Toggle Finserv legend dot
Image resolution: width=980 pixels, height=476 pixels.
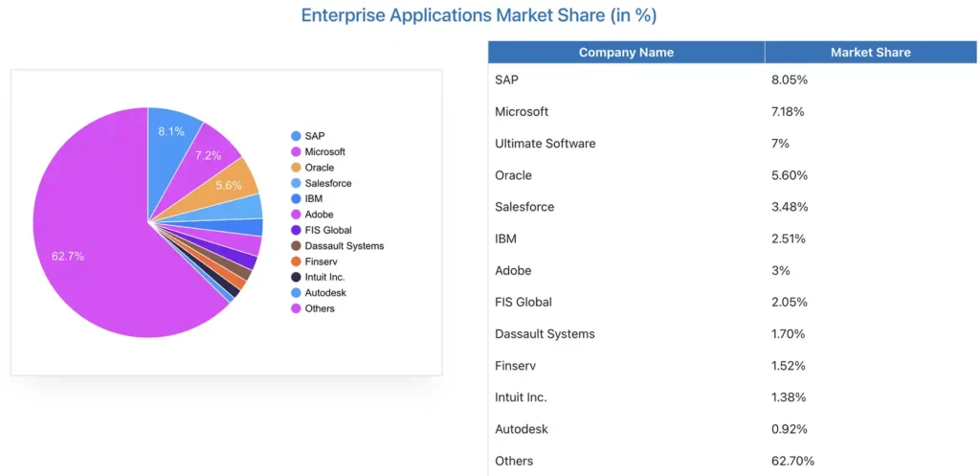[x=297, y=261]
